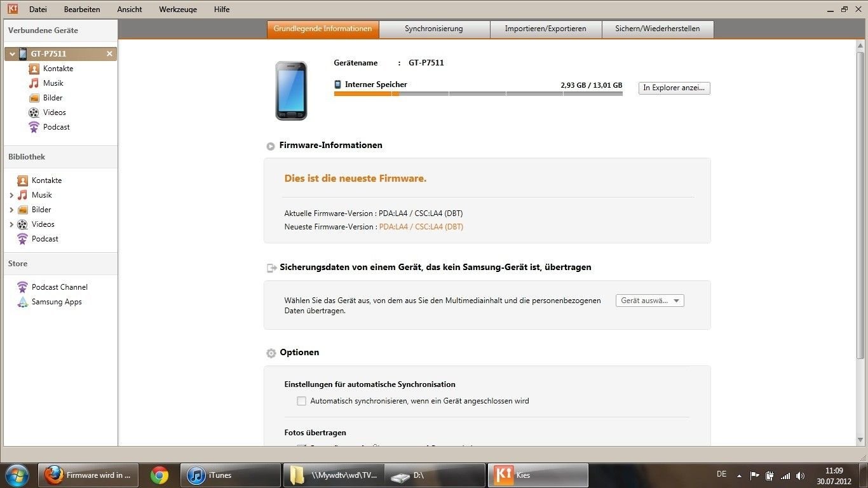Select the GT-P7511 device row in the sidebar
This screenshot has height=488, width=868.
[x=60, y=54]
